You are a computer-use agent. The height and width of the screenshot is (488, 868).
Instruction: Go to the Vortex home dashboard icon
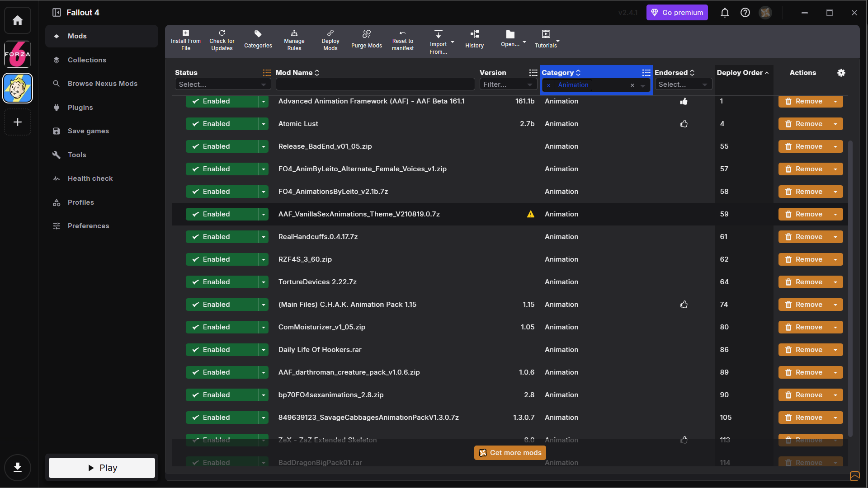pyautogui.click(x=18, y=20)
